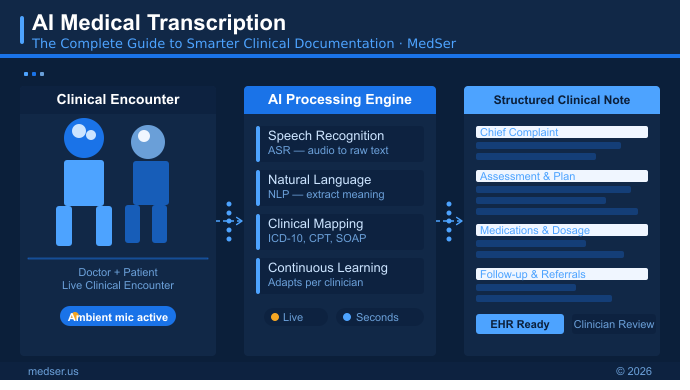This screenshot has height=390, width=690.
Task: Select the Live indicator pill
Action: pyautogui.click(x=296, y=317)
